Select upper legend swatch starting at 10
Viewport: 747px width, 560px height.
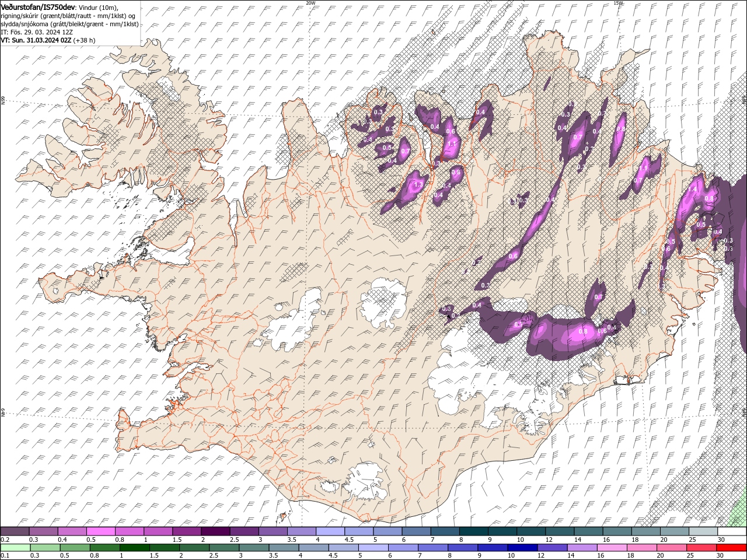tap(530, 531)
